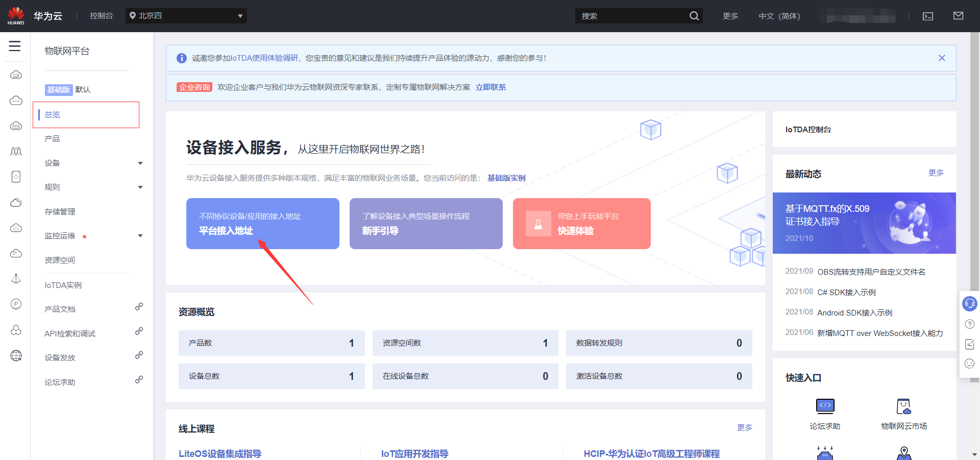Click the 基础版 instance tag
Screen dimensions: 980x460
(x=59, y=90)
